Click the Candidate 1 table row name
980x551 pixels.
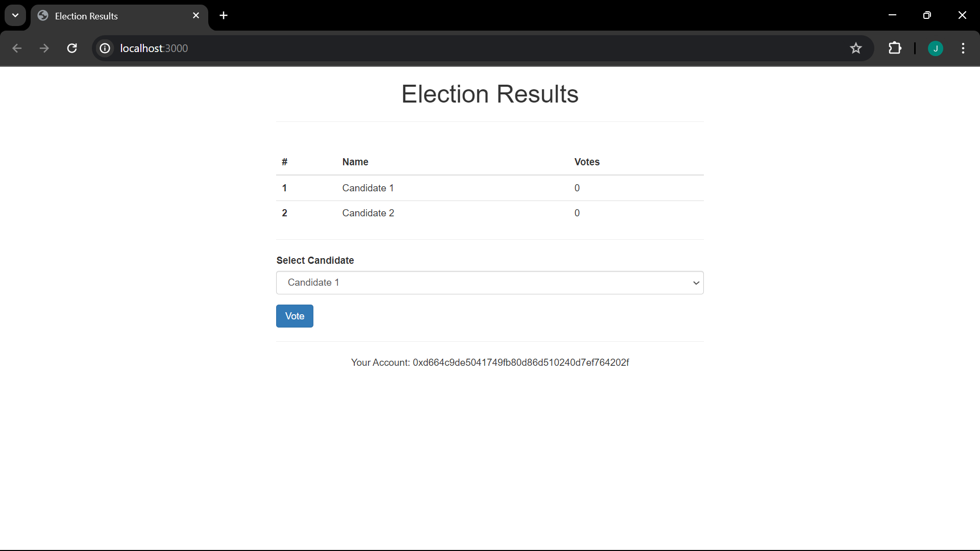367,188
